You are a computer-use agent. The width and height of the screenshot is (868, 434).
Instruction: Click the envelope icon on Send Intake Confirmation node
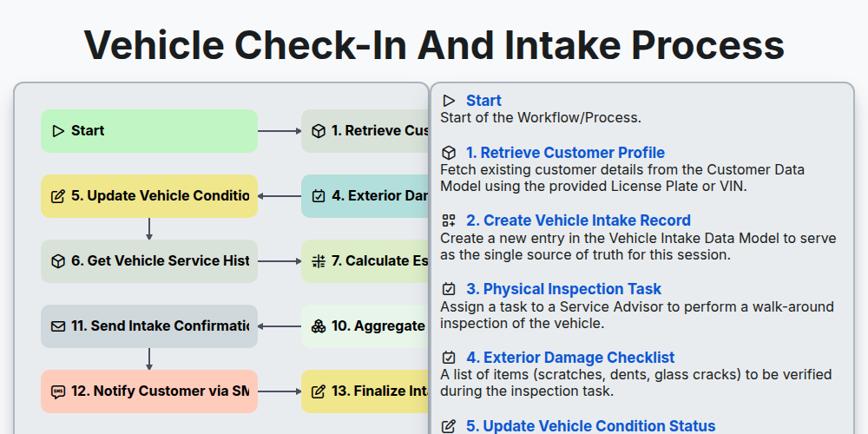[x=58, y=326]
